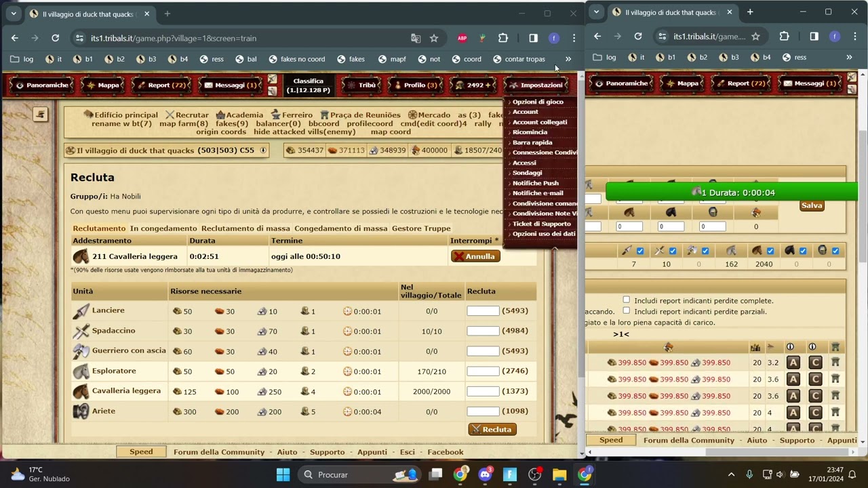Expand bookmarks overflow in the right window

pyautogui.click(x=849, y=58)
